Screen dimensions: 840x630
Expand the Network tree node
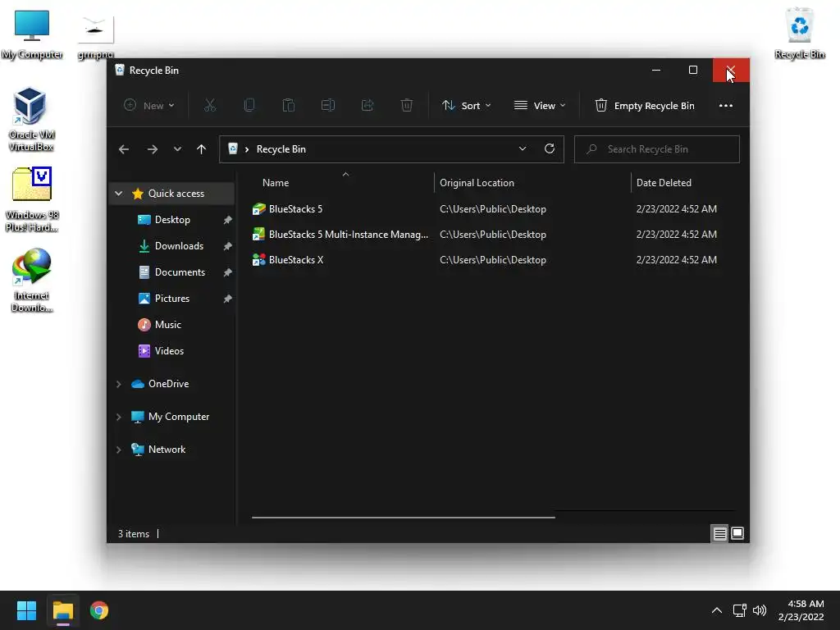(119, 450)
